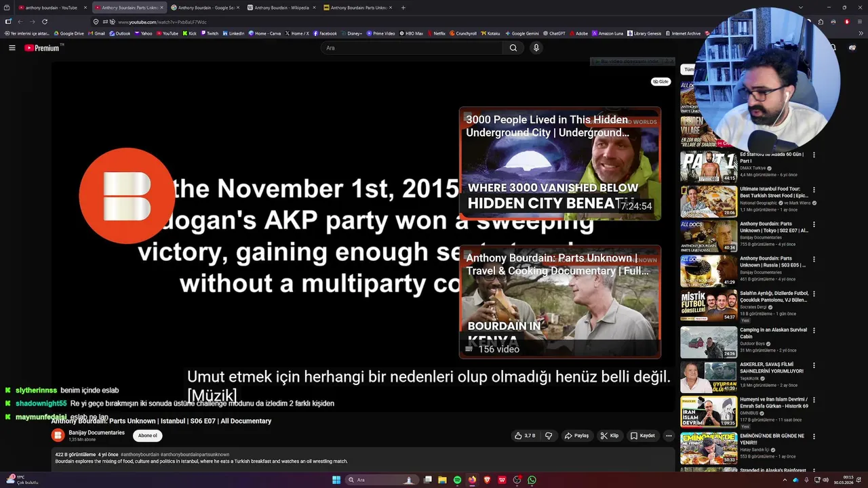
Task: Open Twitch bookmark
Action: click(210, 33)
